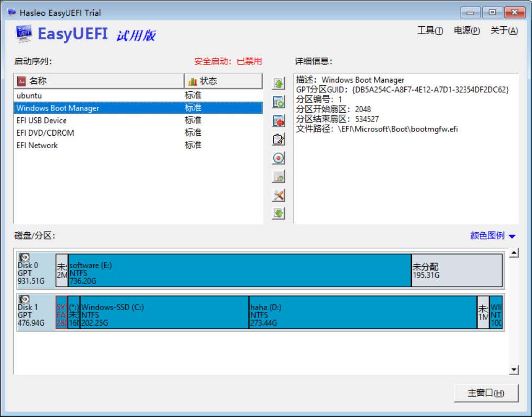
Task: Close the EasyUEFI window
Action: [x=515, y=13]
